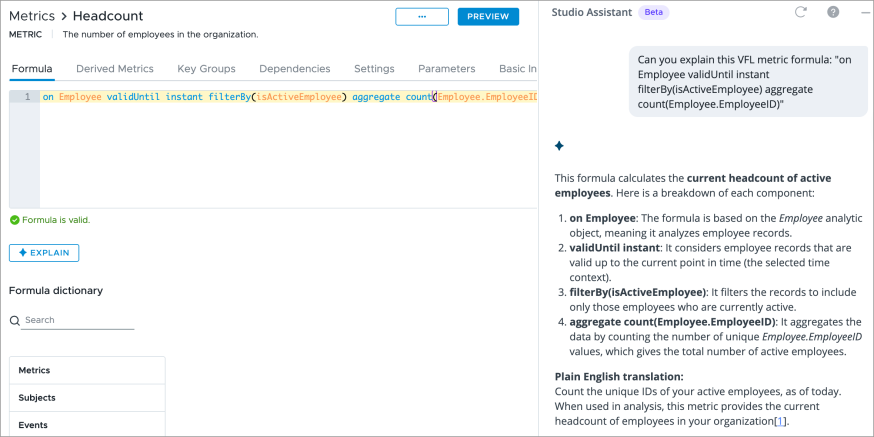Expand the Metrics dictionary section
Screen dimensions: 874x437
coord(87,370)
